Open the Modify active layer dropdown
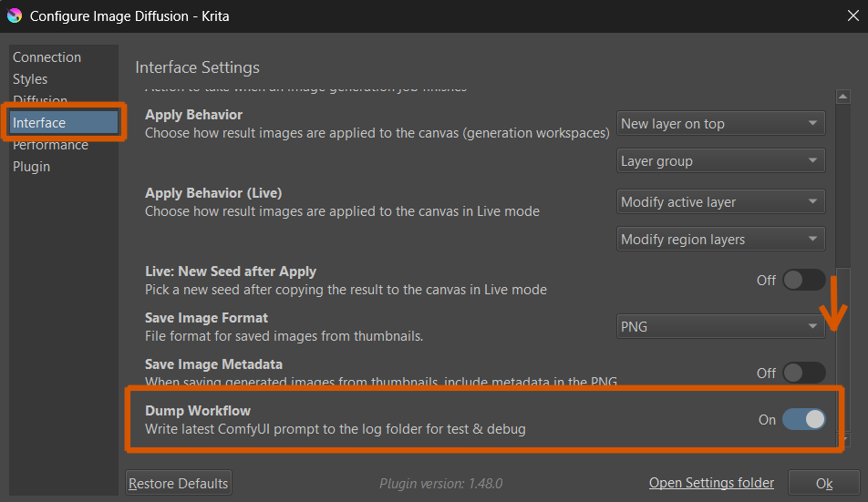868x502 pixels. click(x=720, y=201)
